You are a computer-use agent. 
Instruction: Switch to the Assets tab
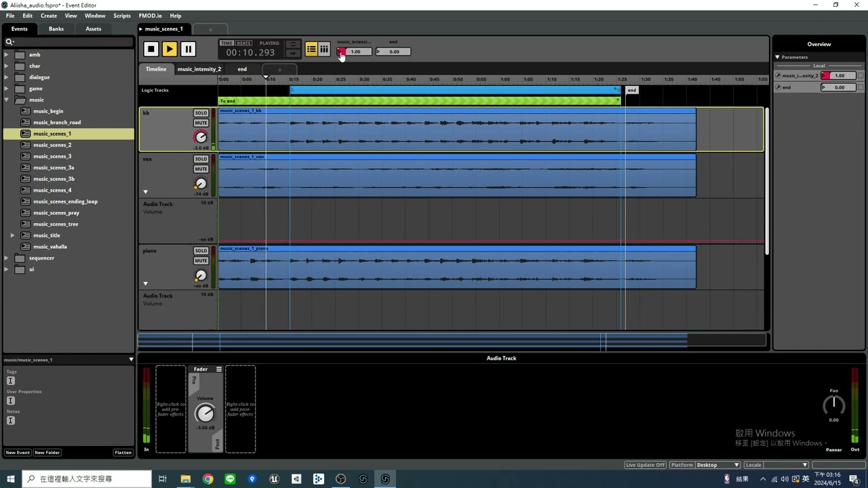[94, 28]
